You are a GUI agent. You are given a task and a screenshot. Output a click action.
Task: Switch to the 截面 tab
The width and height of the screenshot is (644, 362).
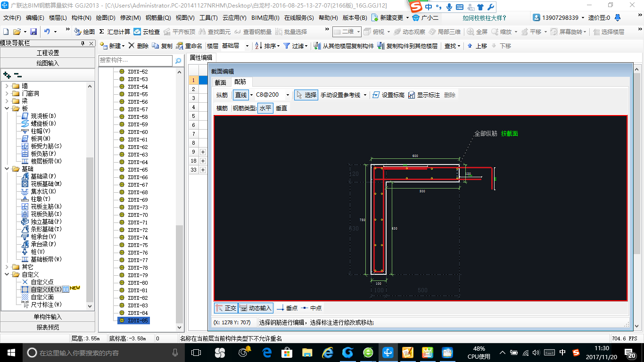(x=221, y=82)
